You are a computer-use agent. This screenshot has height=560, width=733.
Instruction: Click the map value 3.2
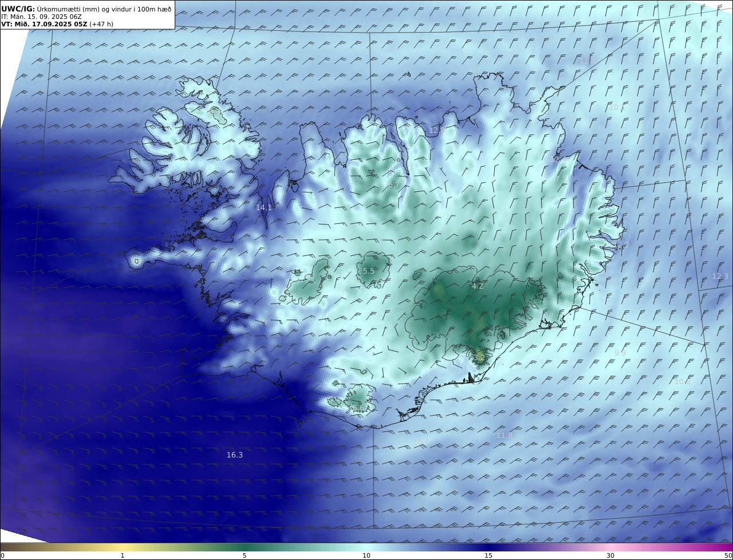coord(479,358)
